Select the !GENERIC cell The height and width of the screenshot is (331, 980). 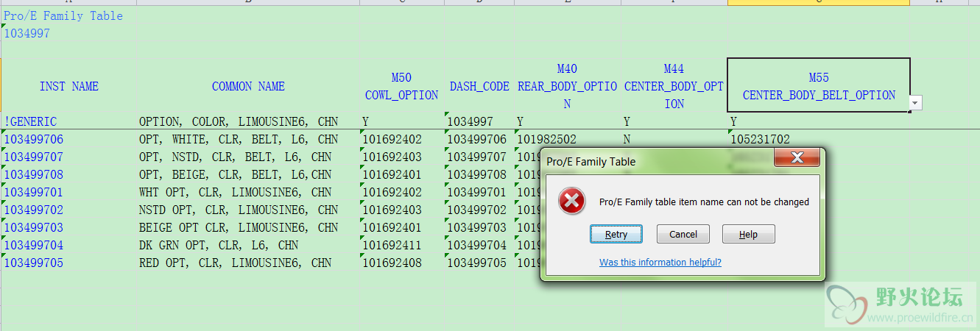coord(68,121)
